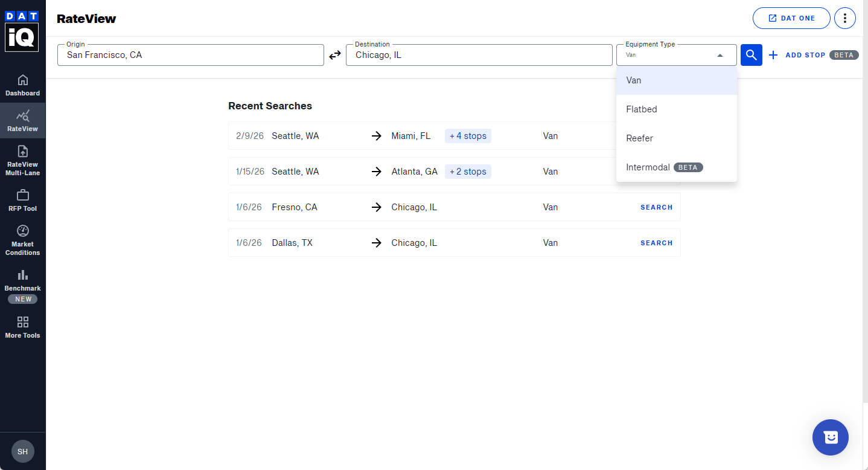This screenshot has width=868, height=470.
Task: Pick Van in the equipment dropdown
Action: click(x=634, y=80)
